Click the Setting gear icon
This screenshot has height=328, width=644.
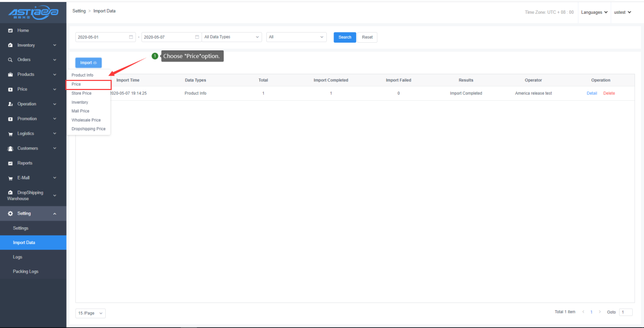(10, 214)
